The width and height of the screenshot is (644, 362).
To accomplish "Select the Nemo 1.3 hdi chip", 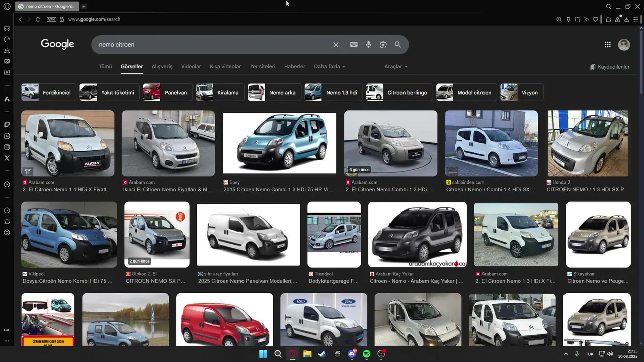I will 334,93.
